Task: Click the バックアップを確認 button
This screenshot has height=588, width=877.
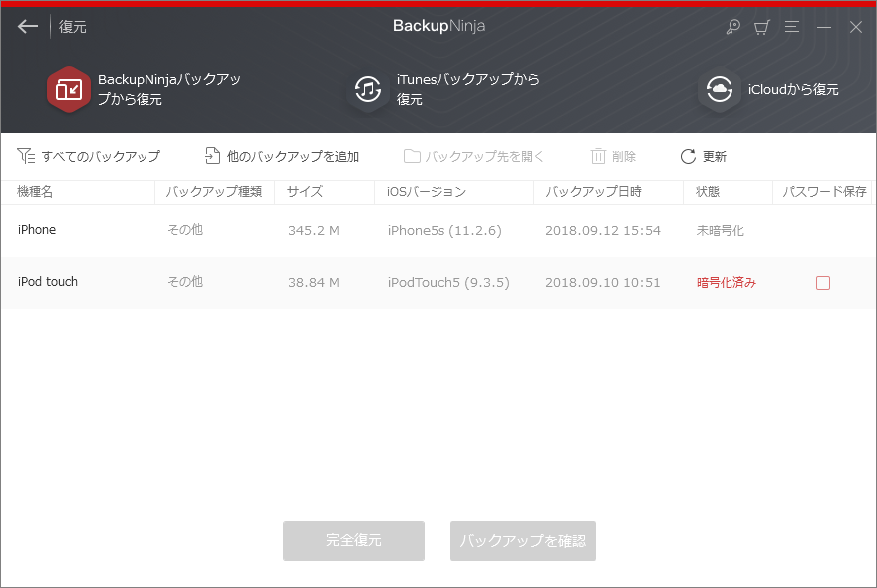Action: point(523,541)
